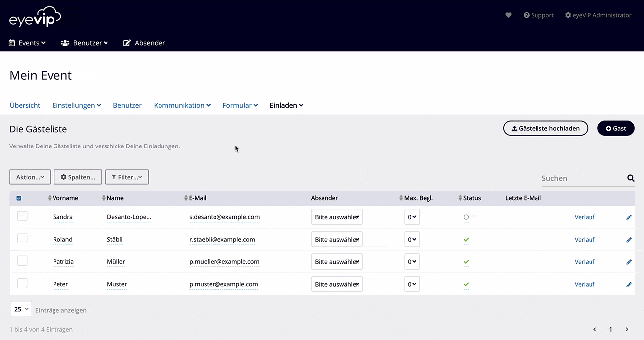The image size is (644, 340).
Task: Expand the 25 entries per page dropdown
Action: (21, 309)
